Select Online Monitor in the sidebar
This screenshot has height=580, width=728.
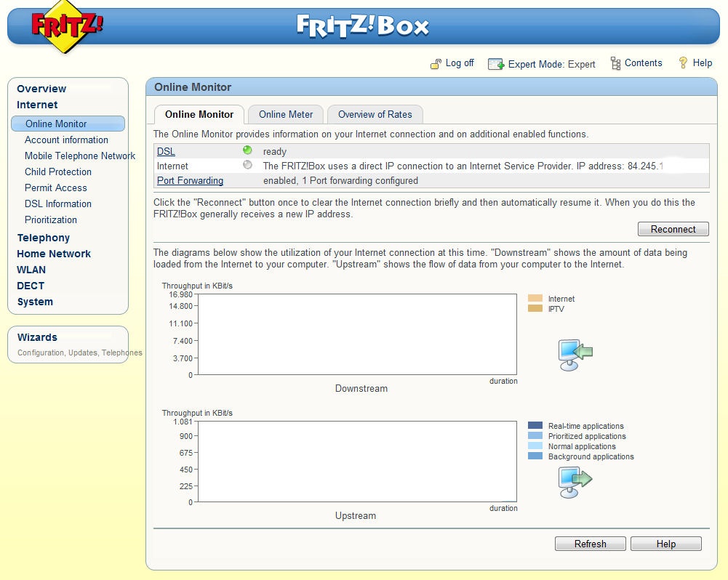coord(68,124)
